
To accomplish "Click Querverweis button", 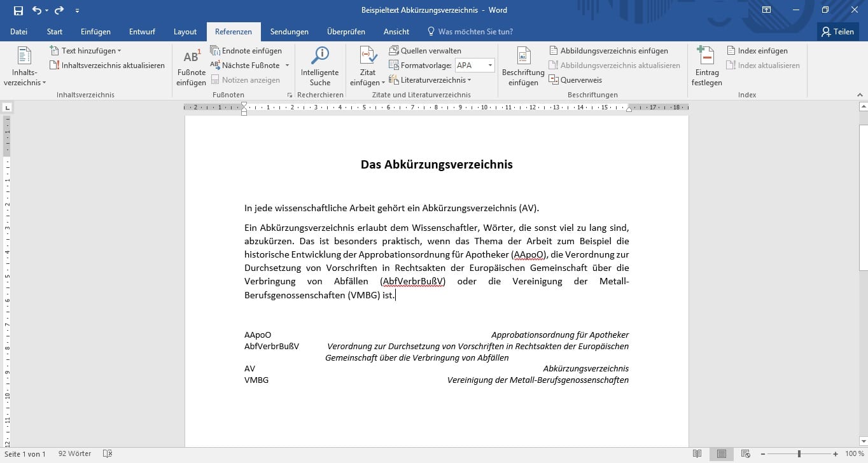I will point(575,80).
